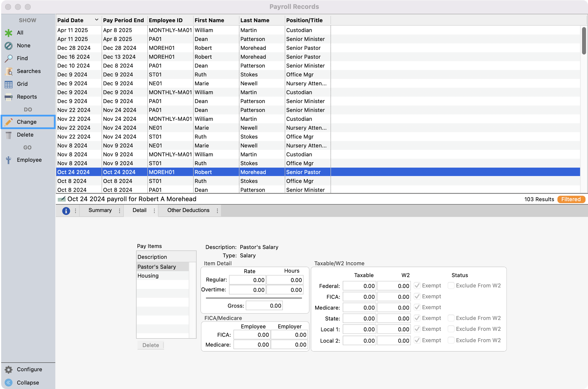Open the Other Deductions tab
The height and width of the screenshot is (389, 588).
coord(188,210)
